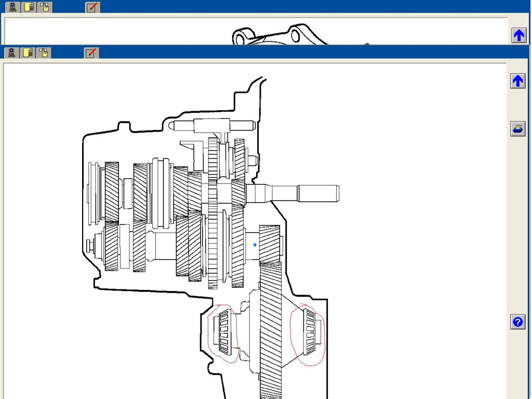The image size is (532, 399).
Task: Click the computer icon in the front window toolbar
Action: point(12,52)
